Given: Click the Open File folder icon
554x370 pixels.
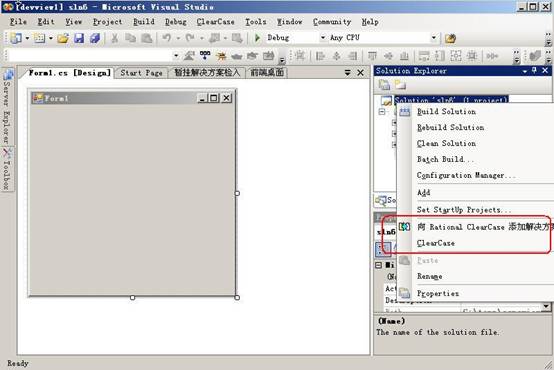Looking at the screenshot, I should 63,38.
